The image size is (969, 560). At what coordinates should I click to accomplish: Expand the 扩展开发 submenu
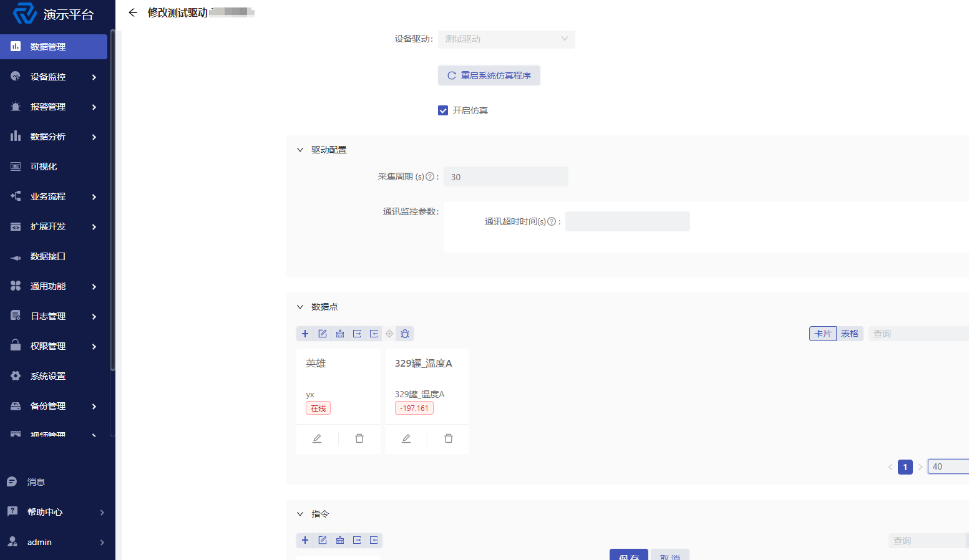point(94,226)
